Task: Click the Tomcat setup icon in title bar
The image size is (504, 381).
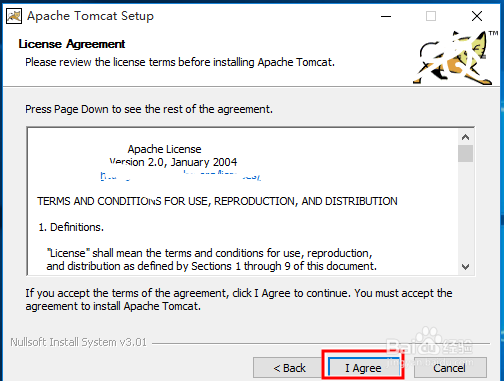Action: coord(14,16)
